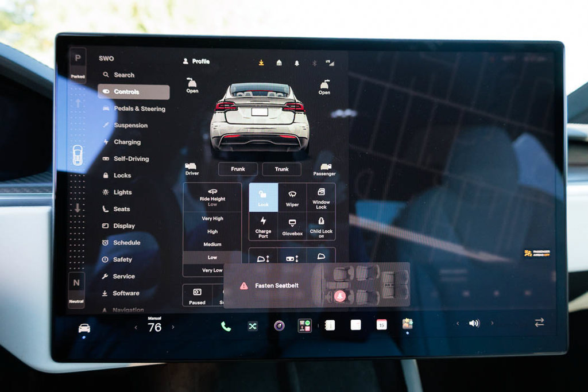Lower volume with left chevron
Image resolution: width=588 pixels, height=392 pixels.
[457, 323]
